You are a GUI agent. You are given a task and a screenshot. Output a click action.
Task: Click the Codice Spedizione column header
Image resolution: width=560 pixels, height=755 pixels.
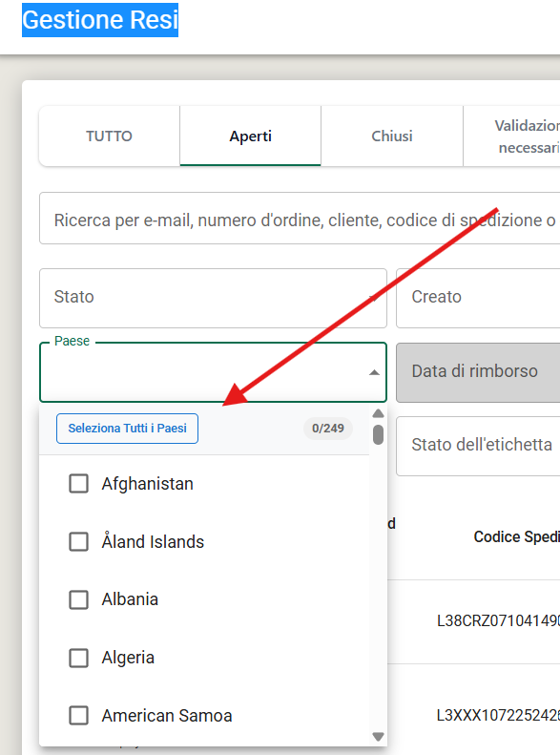click(517, 536)
